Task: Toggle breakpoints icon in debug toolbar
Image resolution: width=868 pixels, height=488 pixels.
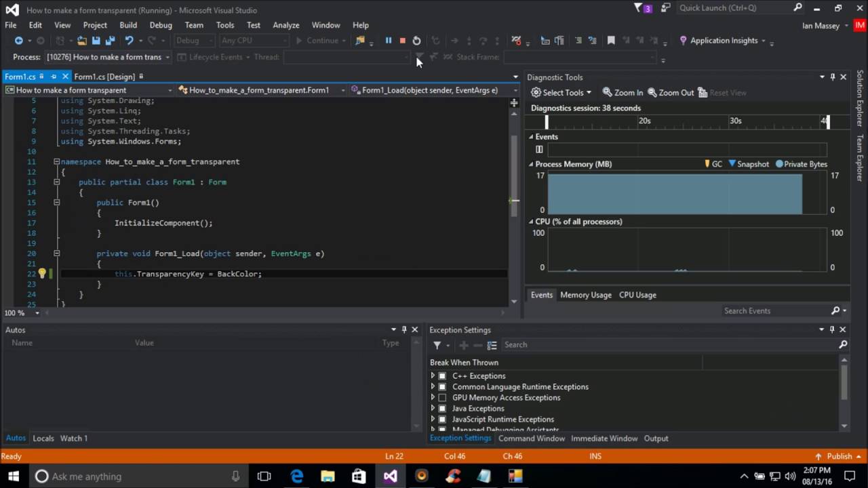Action: click(516, 41)
